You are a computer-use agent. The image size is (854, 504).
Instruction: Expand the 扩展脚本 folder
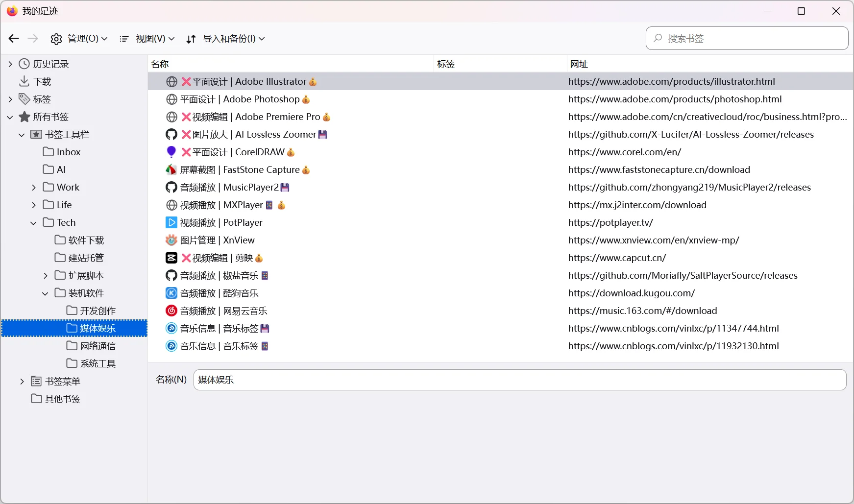pyautogui.click(x=46, y=276)
